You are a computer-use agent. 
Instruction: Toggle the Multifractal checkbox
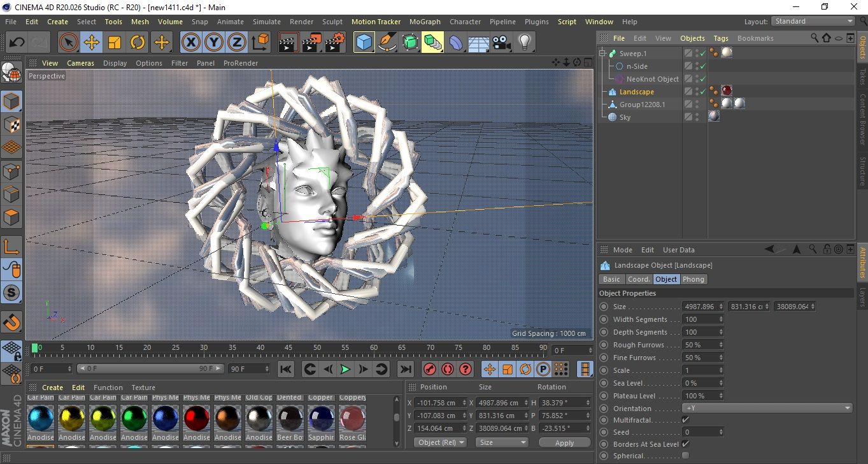[685, 420]
